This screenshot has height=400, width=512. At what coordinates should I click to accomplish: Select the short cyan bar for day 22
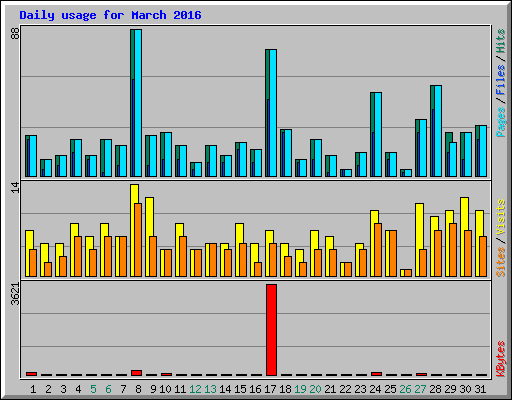coord(348,173)
